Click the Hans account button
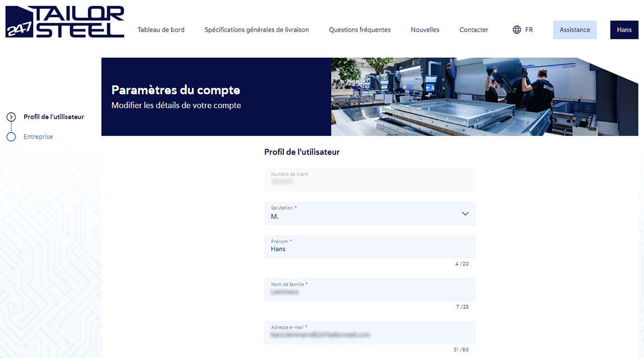Screen dimensions: 644x358 [624, 30]
